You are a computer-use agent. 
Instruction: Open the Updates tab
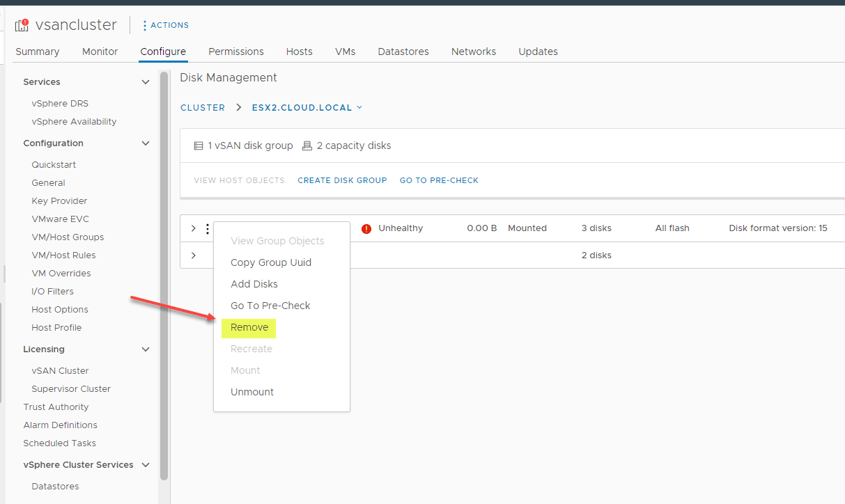click(538, 52)
